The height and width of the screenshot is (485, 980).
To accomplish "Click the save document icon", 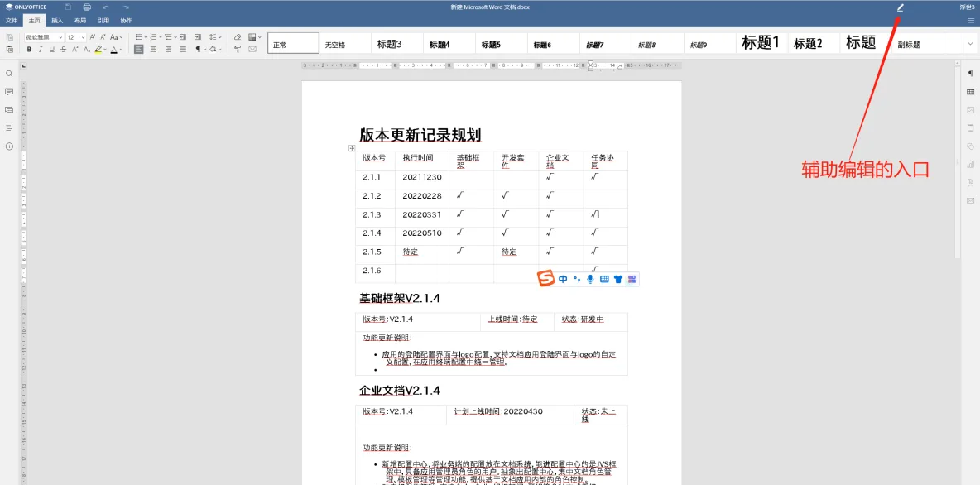I will point(67,7).
